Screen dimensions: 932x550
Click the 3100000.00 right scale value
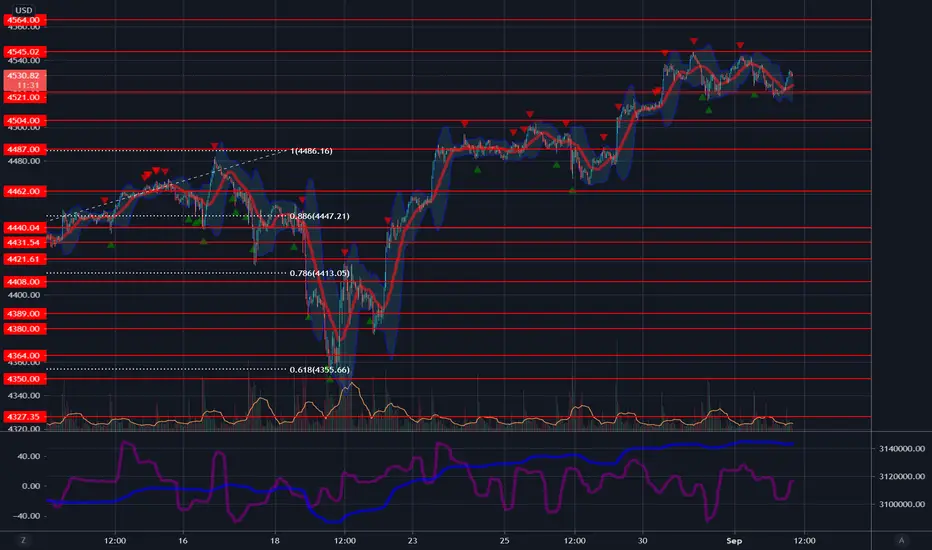pos(902,504)
